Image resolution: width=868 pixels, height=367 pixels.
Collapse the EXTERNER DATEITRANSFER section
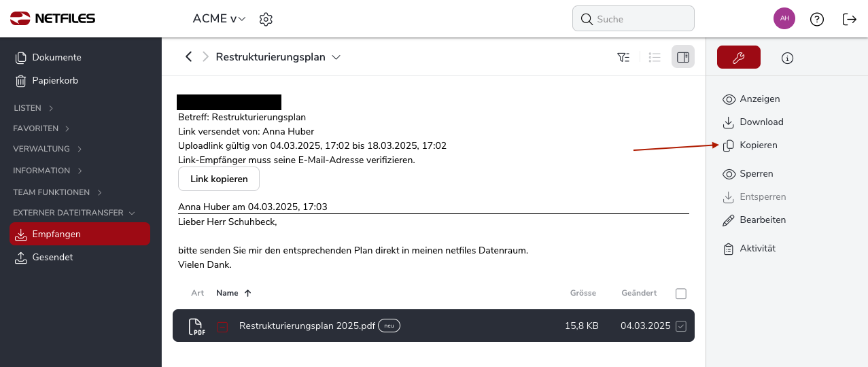click(74, 213)
